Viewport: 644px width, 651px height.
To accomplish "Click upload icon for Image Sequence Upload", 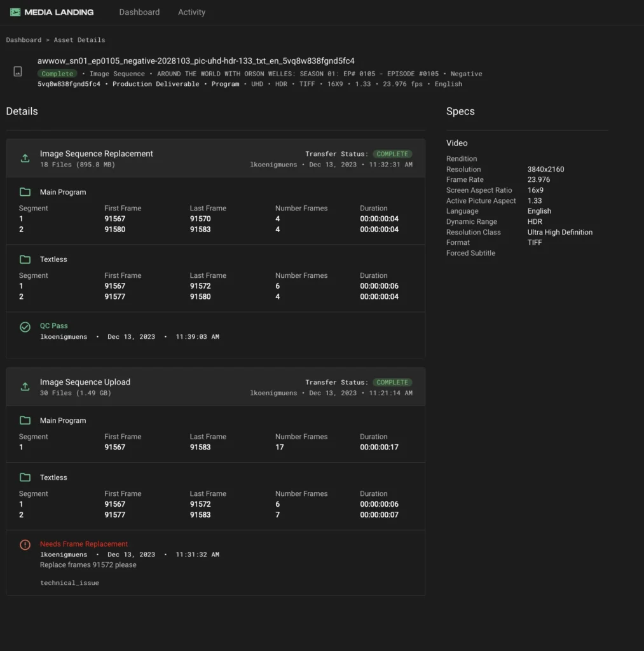I will tap(25, 387).
